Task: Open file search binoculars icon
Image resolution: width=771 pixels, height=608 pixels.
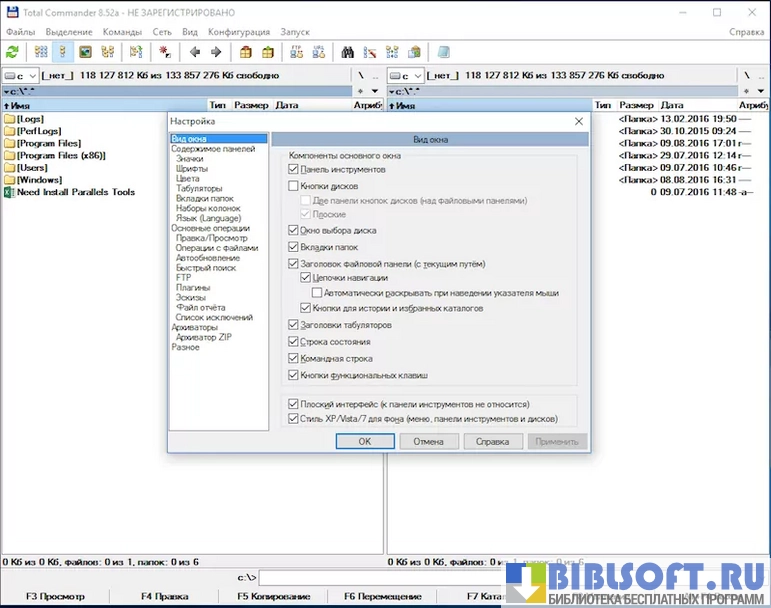Action: click(348, 52)
